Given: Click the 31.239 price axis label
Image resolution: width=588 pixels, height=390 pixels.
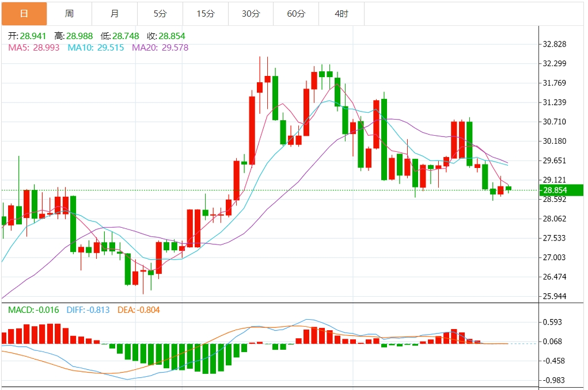Looking at the screenshot, I should tap(555, 102).
